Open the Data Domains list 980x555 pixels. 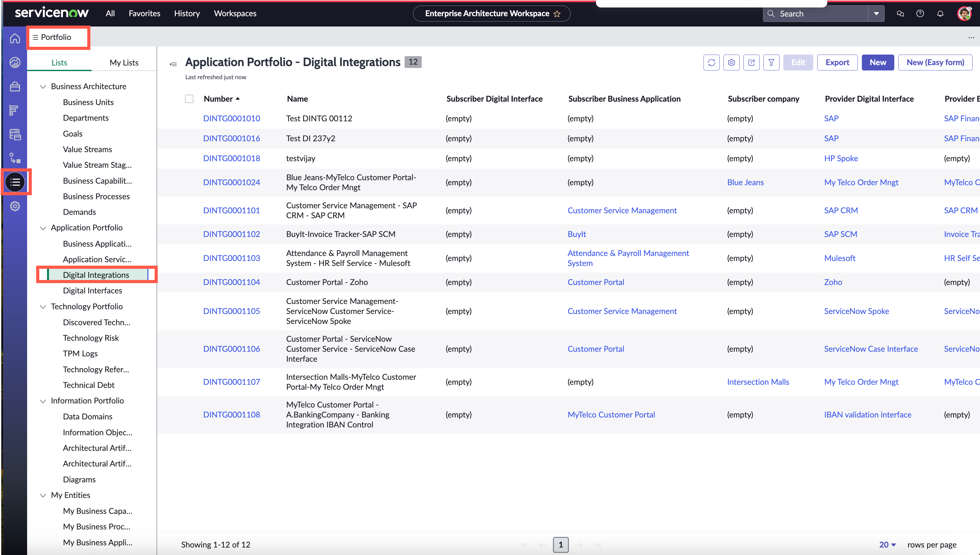coord(88,417)
